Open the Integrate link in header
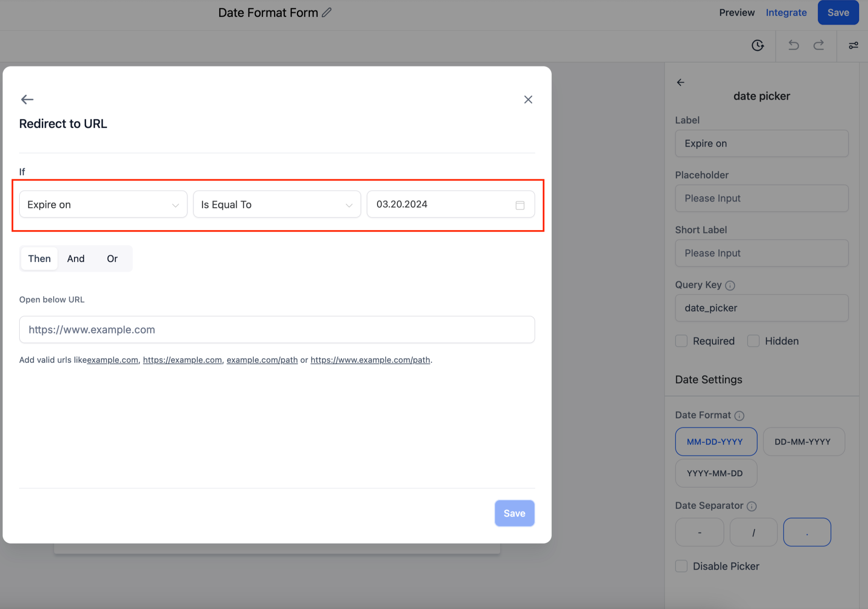The height and width of the screenshot is (609, 868). point(786,12)
